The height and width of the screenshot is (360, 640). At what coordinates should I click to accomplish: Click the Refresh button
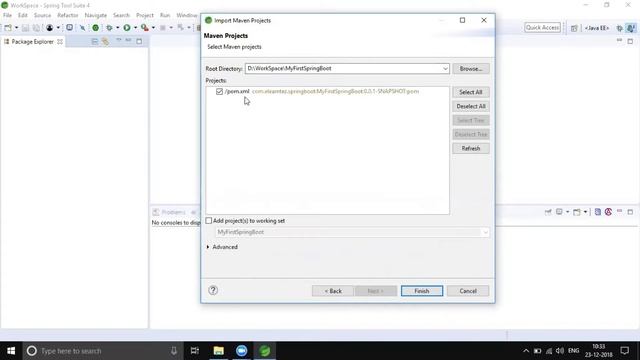pyautogui.click(x=471, y=149)
